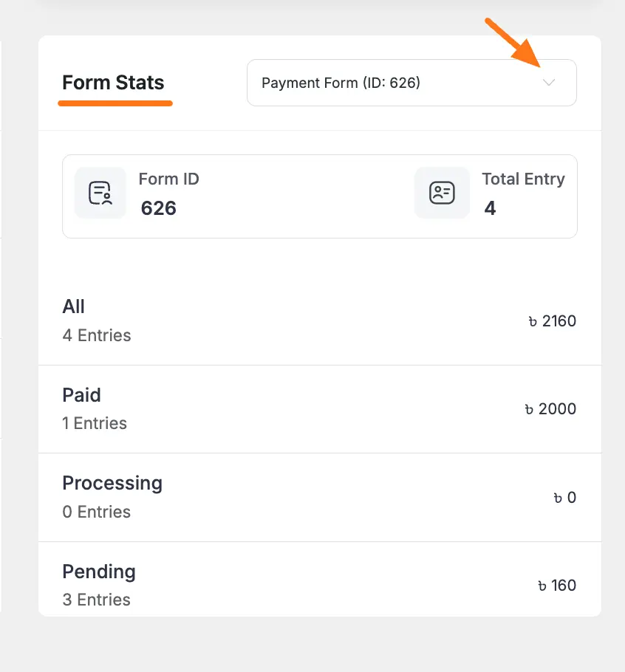This screenshot has width=625, height=672.
Task: Click the Form ID value 626
Action: click(x=158, y=208)
